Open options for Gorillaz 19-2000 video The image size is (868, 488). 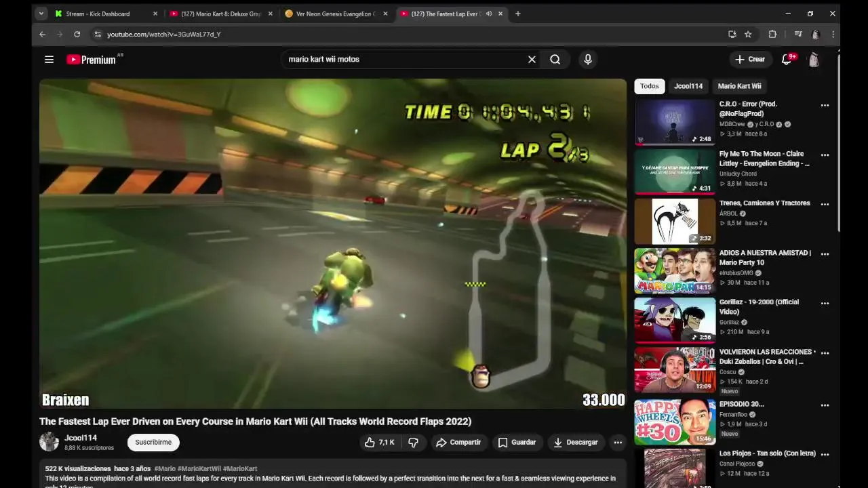pyautogui.click(x=825, y=303)
